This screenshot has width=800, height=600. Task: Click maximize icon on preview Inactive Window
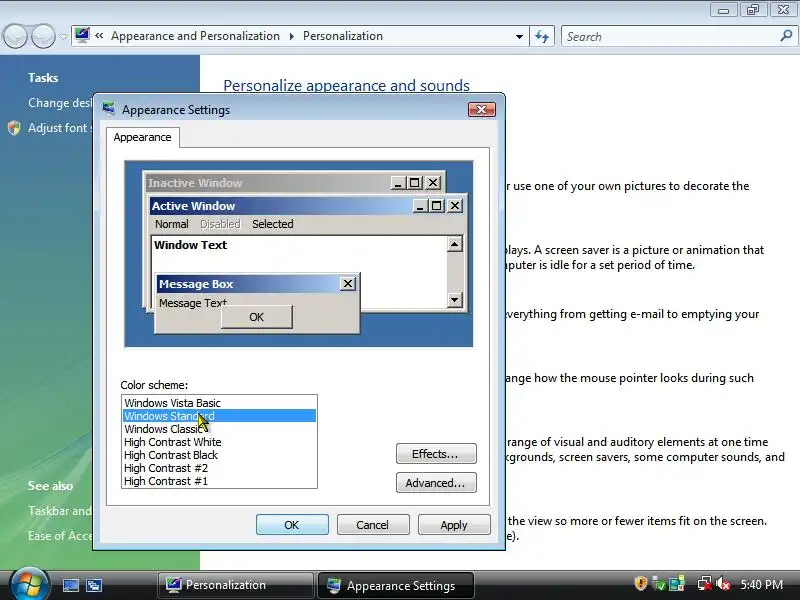[415, 183]
